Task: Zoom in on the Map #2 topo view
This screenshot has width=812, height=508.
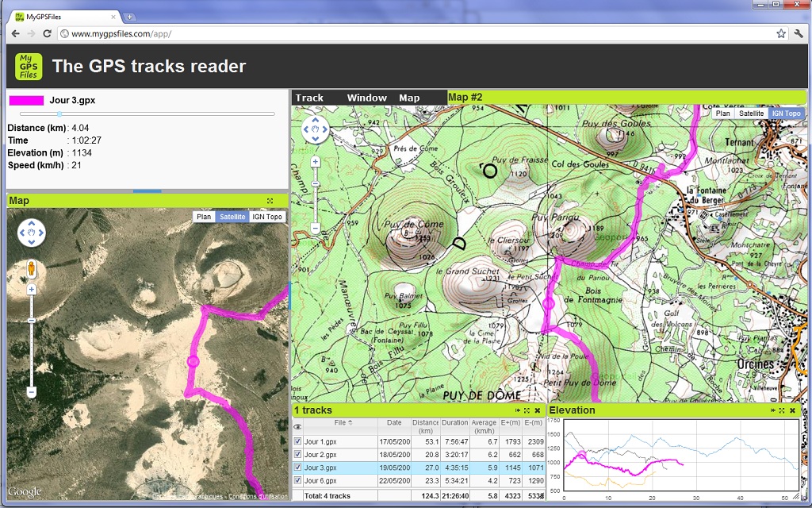Action: pos(316,162)
